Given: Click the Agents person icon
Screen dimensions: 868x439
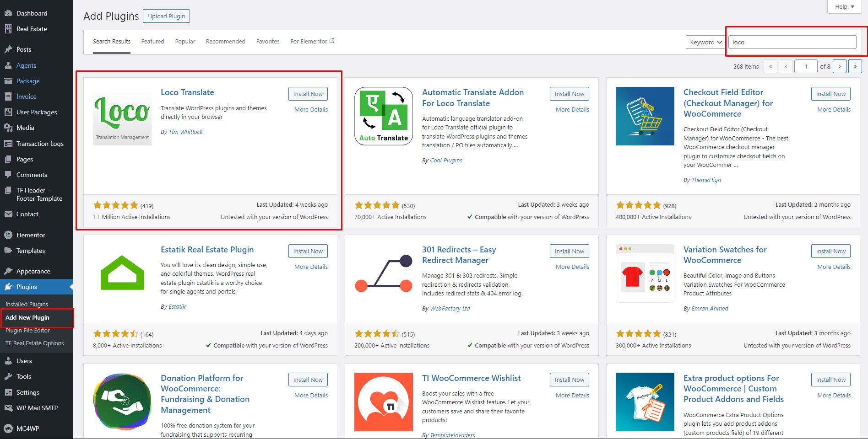Looking at the screenshot, I should pos(8,65).
